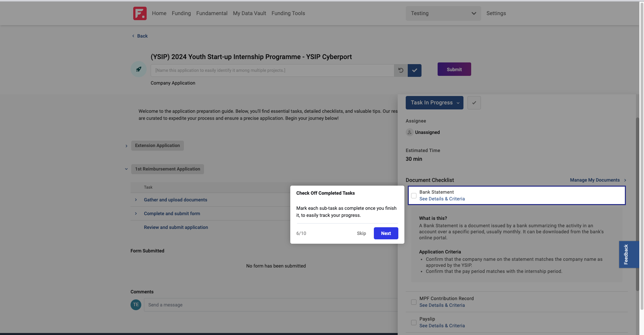Expand the Complete and submit form row
Image resolution: width=644 pixels, height=335 pixels.
point(136,213)
